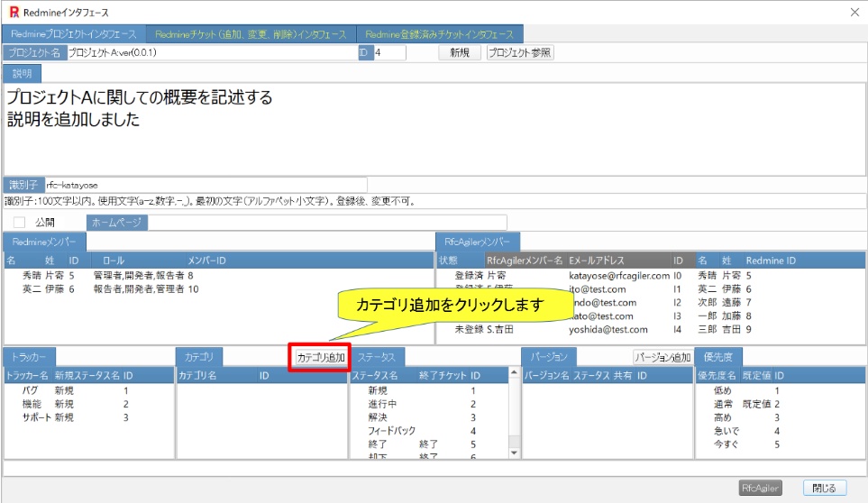Select priority row 通常

(x=780, y=404)
